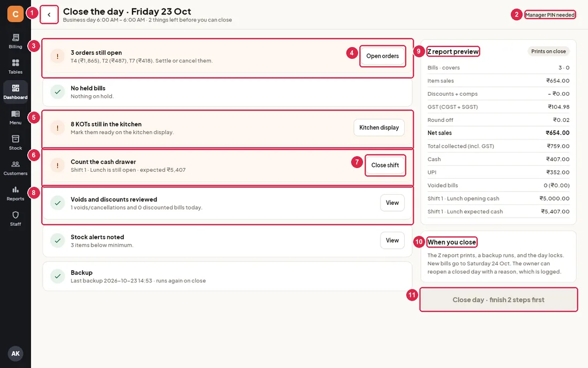
Task: Click the Item sales row in Z report
Action: 498,81
